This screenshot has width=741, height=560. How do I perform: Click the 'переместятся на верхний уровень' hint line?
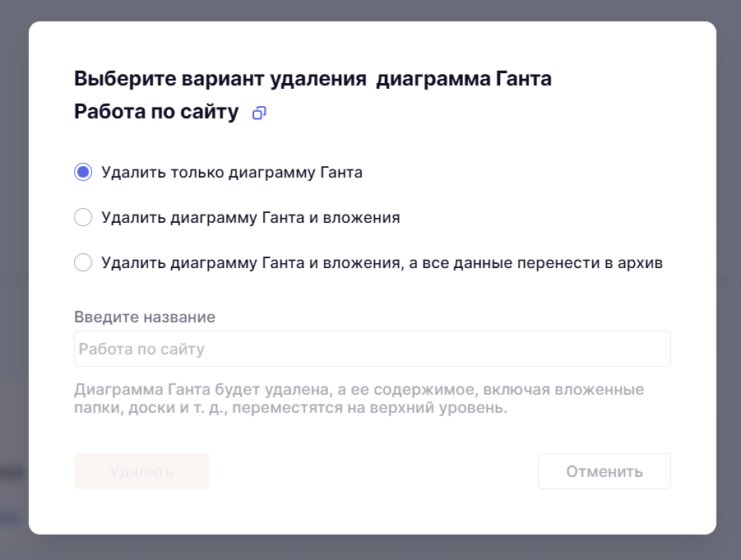[370, 408]
